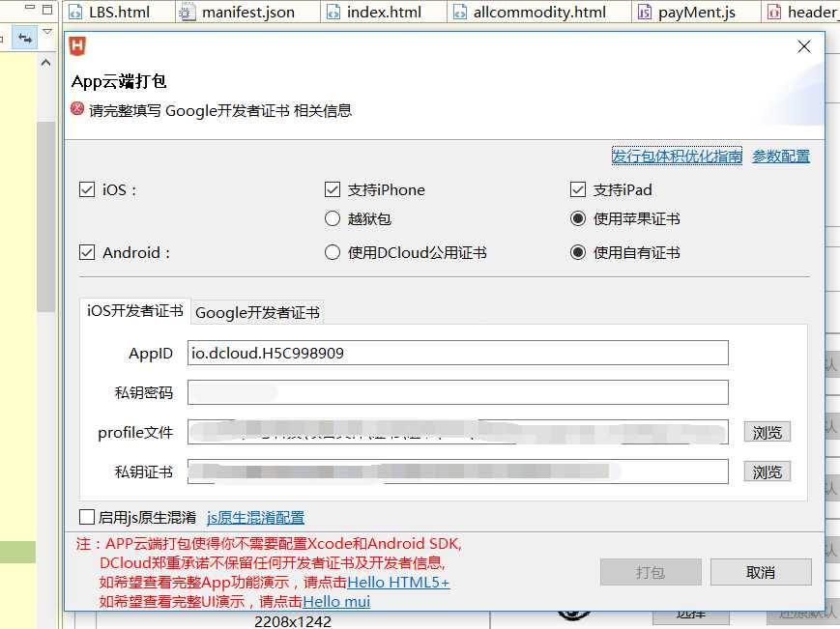Switch to the Google开发者证书 tab
This screenshot has height=629, width=840.
coord(257,313)
